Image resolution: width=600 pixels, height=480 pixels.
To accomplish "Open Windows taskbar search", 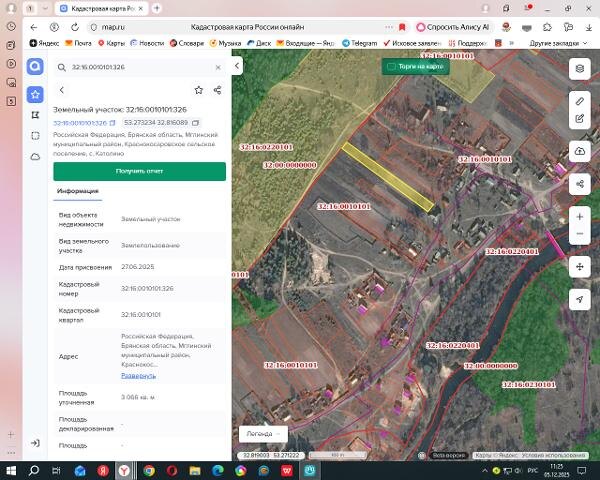I will (34, 470).
